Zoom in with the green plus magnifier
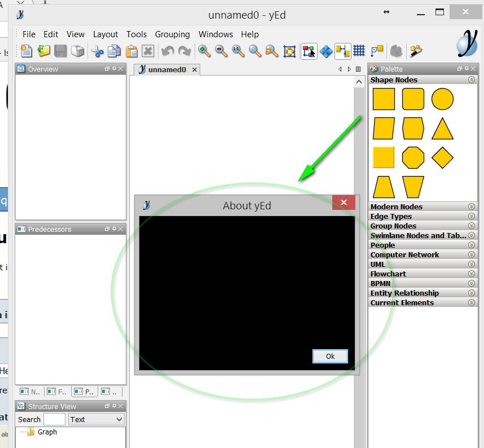 [204, 51]
